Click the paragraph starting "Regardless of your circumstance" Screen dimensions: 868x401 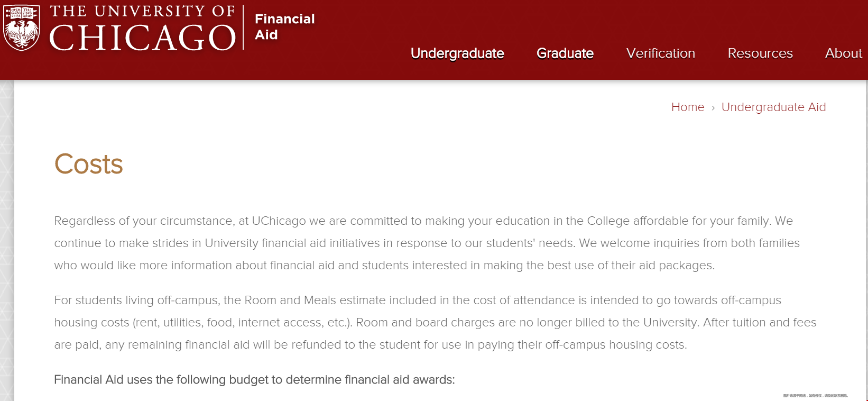pyautogui.click(x=423, y=243)
